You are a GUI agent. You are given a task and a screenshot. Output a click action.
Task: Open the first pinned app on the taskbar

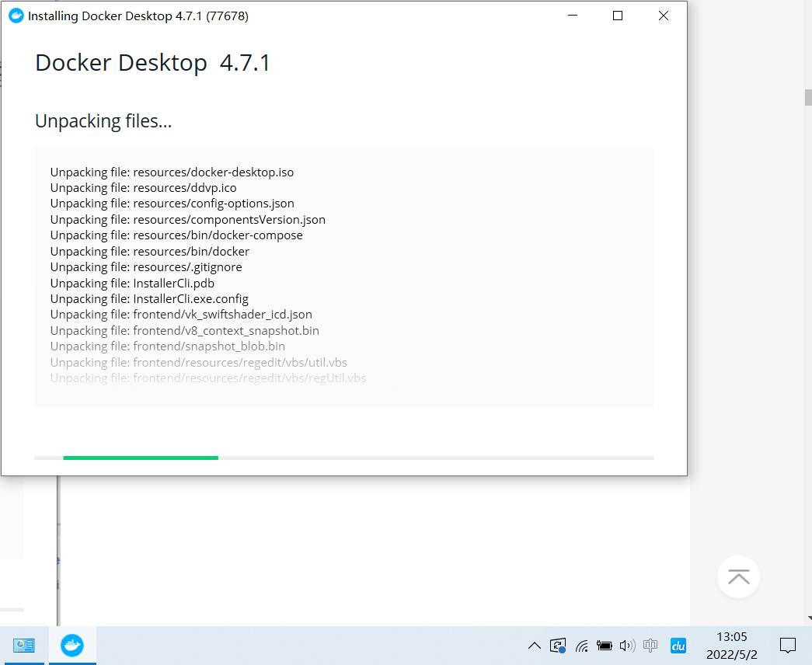(24, 646)
